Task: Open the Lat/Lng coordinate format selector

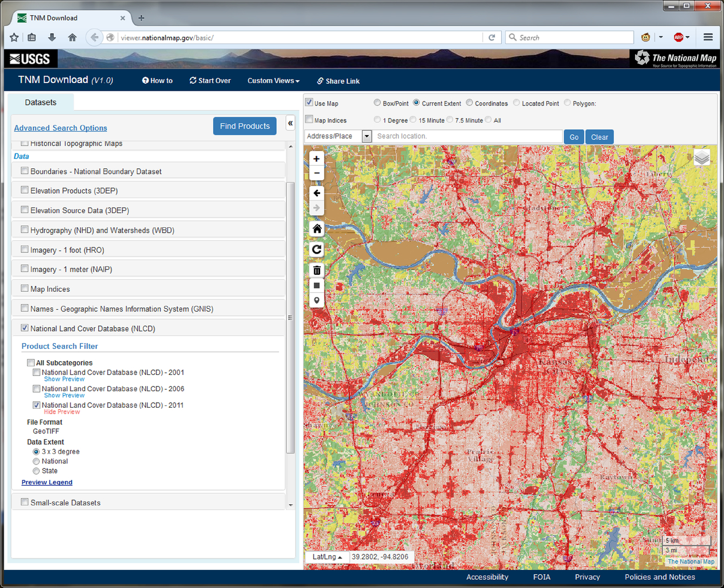Action: pyautogui.click(x=327, y=557)
